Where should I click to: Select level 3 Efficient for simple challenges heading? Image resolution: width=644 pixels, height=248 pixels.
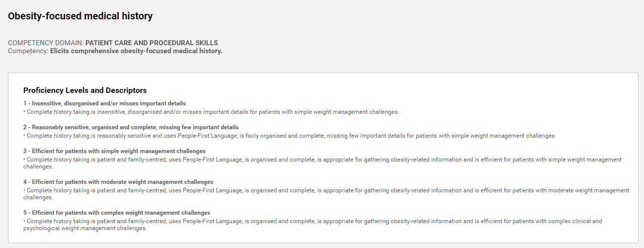pyautogui.click(x=114, y=151)
